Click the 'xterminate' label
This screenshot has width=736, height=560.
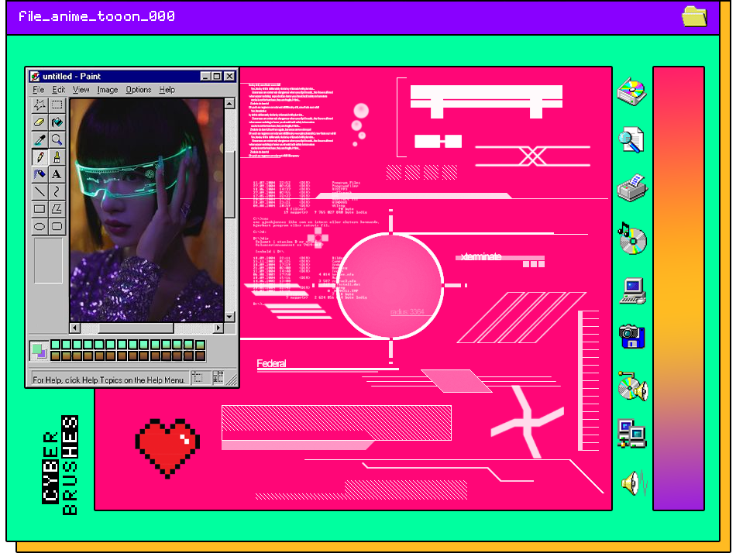[x=481, y=256]
